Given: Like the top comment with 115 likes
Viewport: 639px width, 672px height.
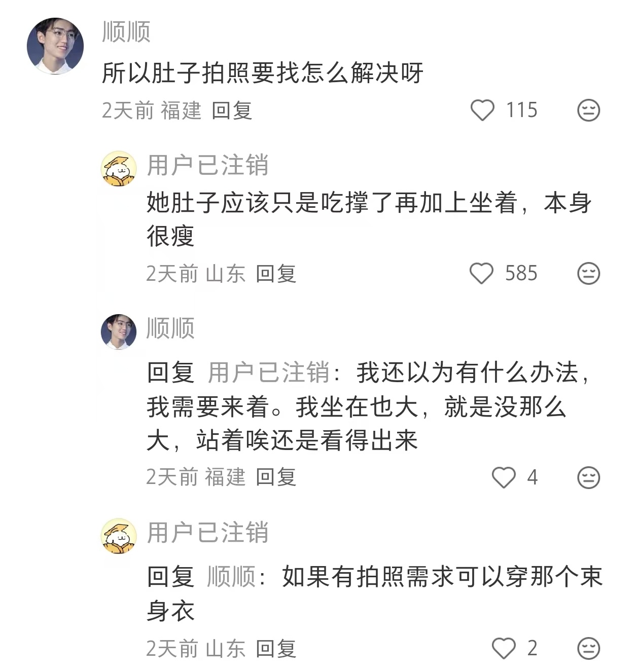Looking at the screenshot, I should click(482, 110).
